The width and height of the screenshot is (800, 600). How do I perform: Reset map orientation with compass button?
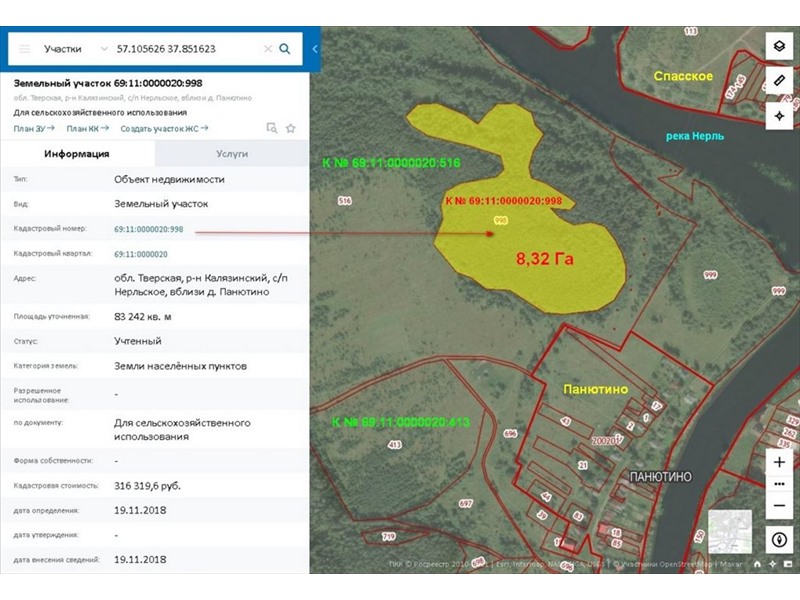779,540
